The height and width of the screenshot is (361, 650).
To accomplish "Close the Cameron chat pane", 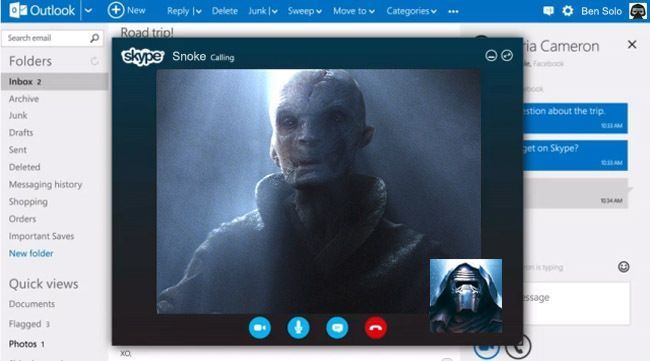I will click(632, 44).
